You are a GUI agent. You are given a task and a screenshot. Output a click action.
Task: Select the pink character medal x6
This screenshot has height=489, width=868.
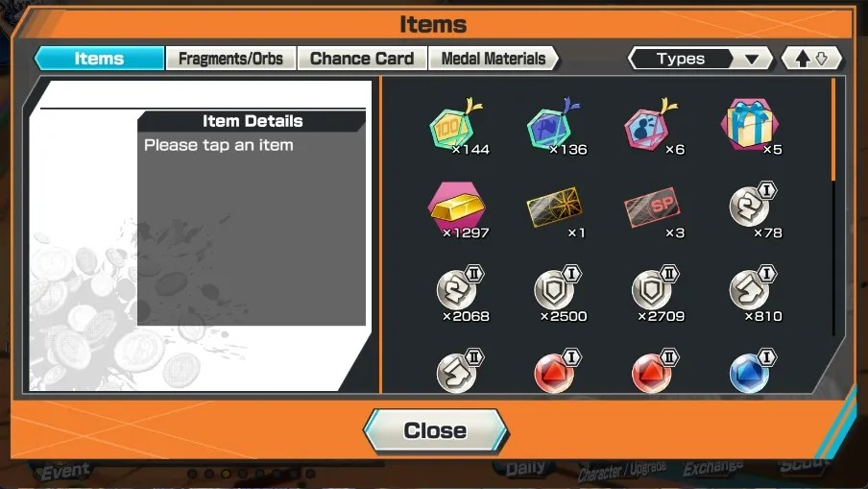652,127
